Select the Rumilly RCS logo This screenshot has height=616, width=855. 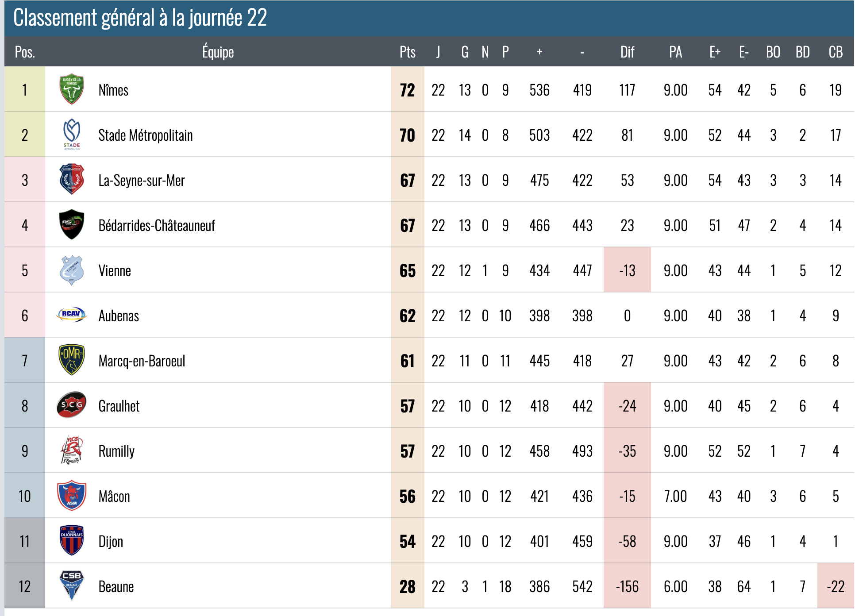point(71,450)
